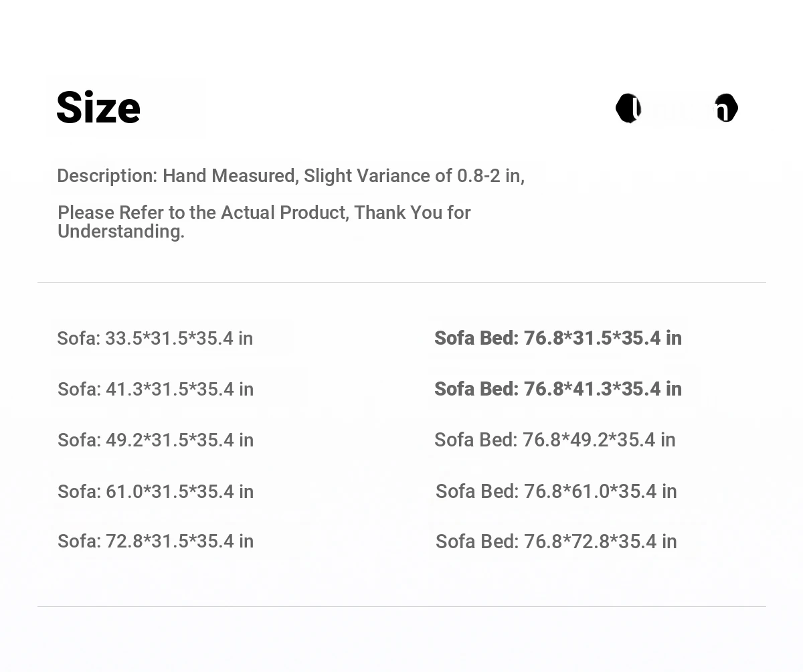This screenshot has width=803, height=672.
Task: Click the word 'Understanding.' in description
Action: (x=121, y=232)
